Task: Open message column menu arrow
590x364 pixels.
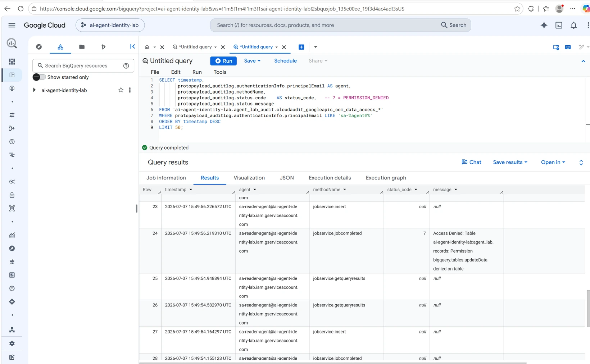Action: point(456,190)
